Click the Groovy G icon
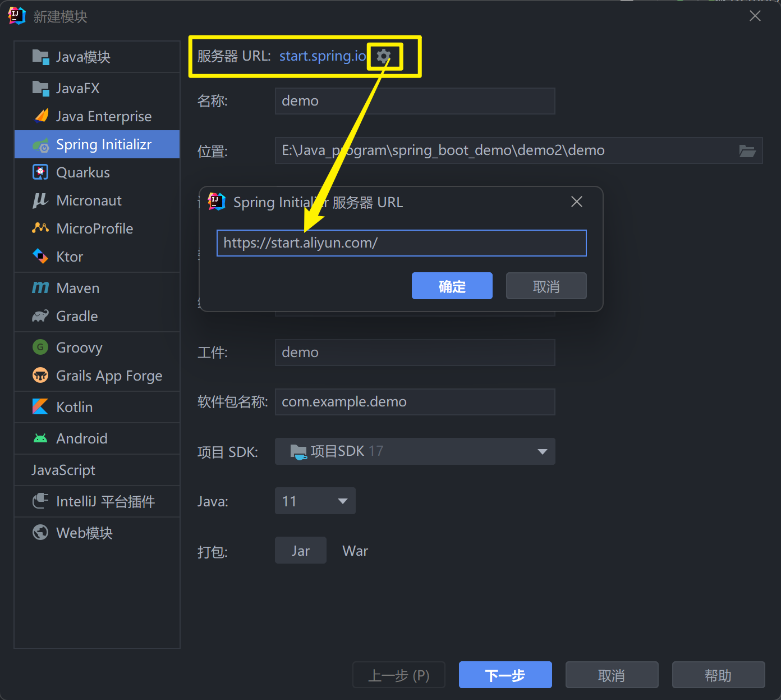Image resolution: width=781 pixels, height=700 pixels. tap(40, 347)
